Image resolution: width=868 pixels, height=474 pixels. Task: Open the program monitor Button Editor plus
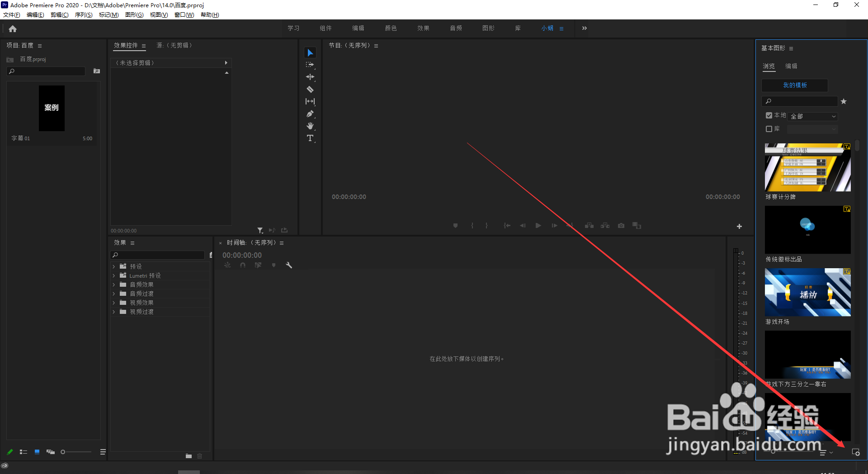(739, 226)
